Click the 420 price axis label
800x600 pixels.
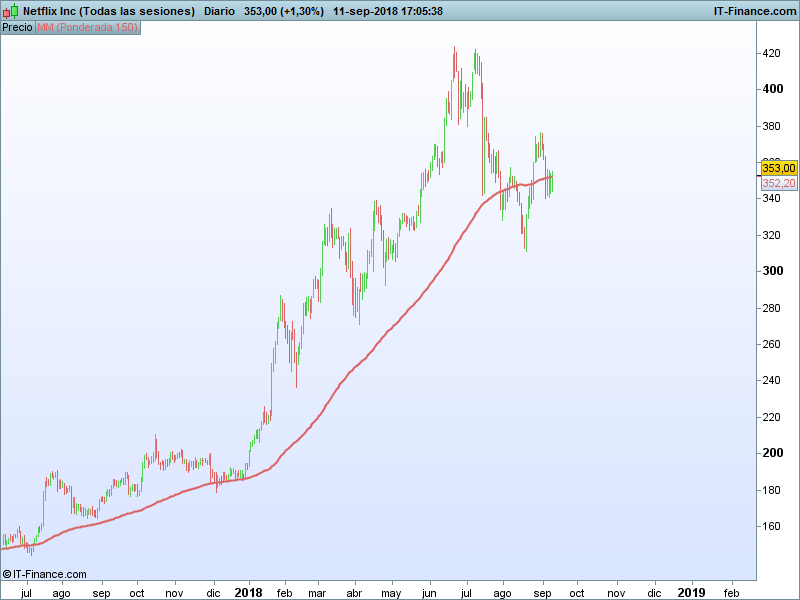pyautogui.click(x=771, y=53)
